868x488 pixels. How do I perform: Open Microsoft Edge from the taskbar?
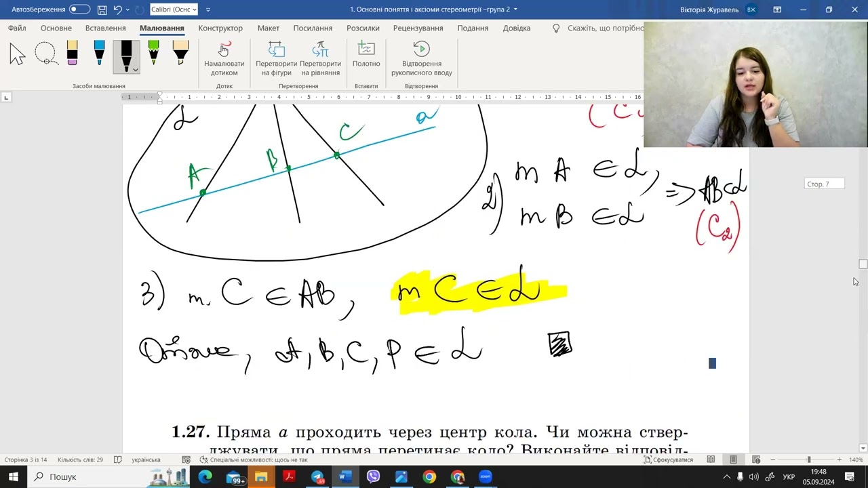point(205,476)
